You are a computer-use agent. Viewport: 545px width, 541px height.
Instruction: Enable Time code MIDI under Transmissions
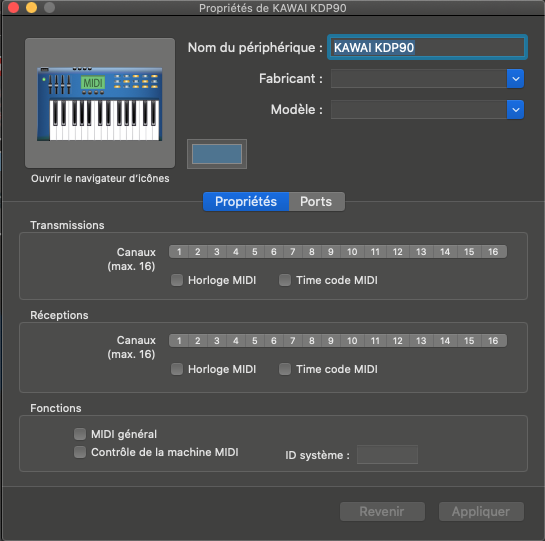pyautogui.click(x=285, y=280)
